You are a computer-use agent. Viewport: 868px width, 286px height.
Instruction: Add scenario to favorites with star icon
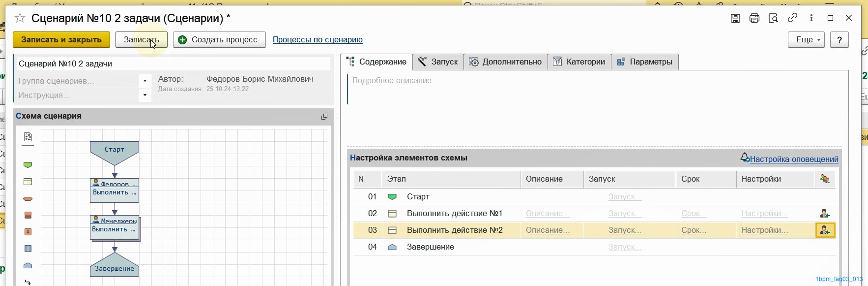(x=20, y=18)
